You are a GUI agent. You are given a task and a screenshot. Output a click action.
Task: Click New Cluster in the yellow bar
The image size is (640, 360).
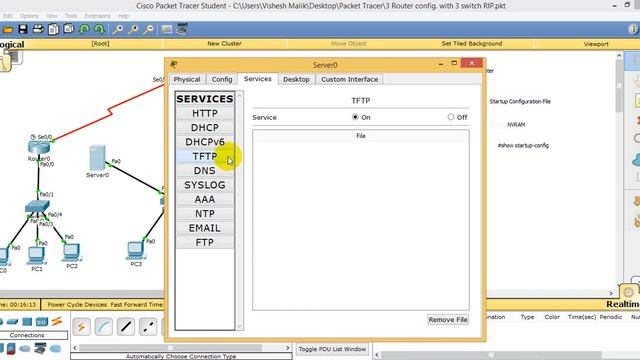[224, 43]
